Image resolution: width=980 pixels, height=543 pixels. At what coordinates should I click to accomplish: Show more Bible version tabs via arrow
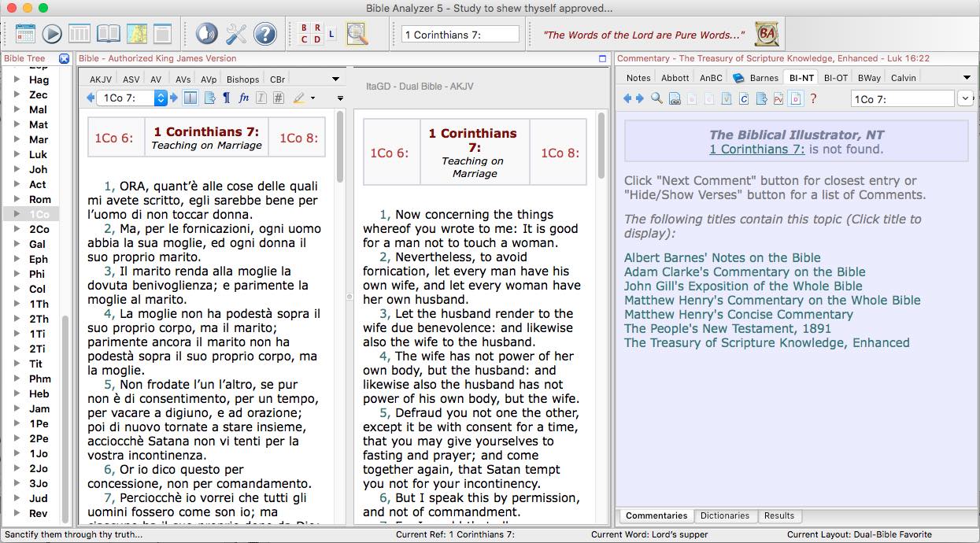pos(336,79)
